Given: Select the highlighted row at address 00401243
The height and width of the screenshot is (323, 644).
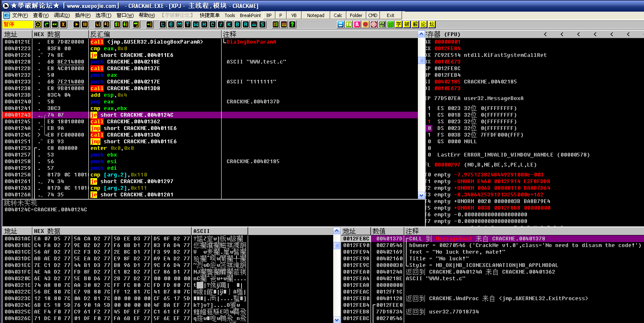Looking at the screenshot, I should pyautogui.click(x=210, y=115).
